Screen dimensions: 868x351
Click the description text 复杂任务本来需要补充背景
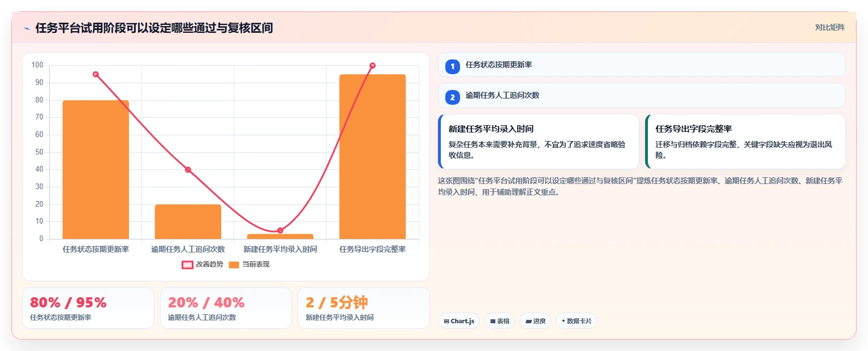coord(537,150)
